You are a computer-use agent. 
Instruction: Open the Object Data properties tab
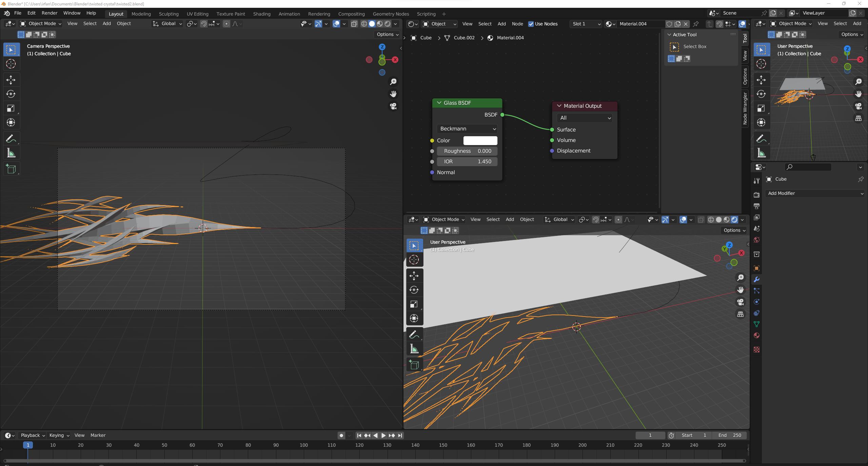[x=756, y=324]
